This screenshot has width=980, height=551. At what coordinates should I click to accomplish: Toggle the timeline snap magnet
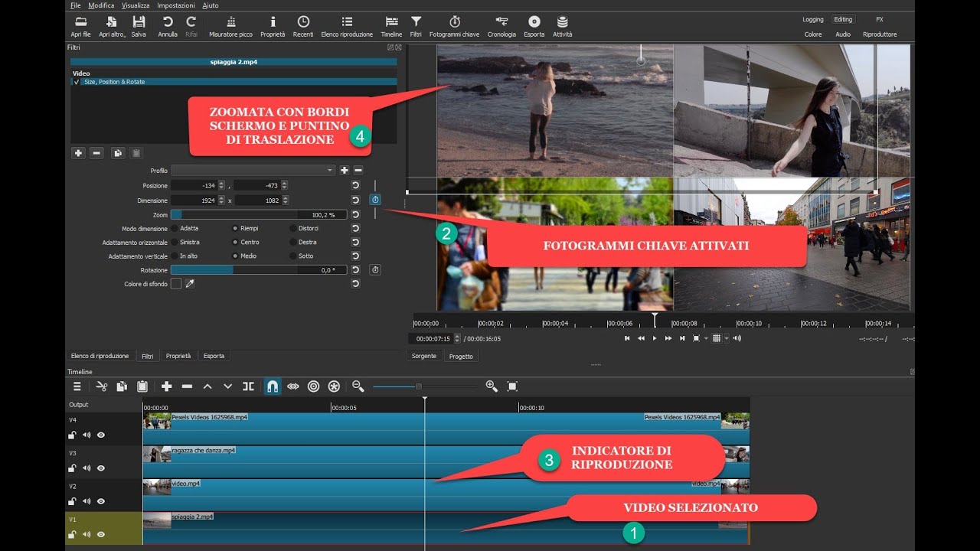pyautogui.click(x=272, y=386)
